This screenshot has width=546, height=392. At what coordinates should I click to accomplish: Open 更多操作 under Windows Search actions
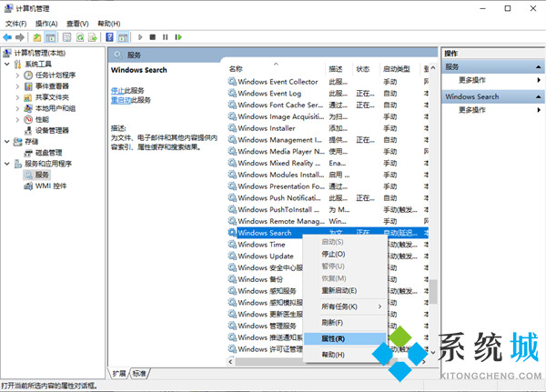point(471,110)
